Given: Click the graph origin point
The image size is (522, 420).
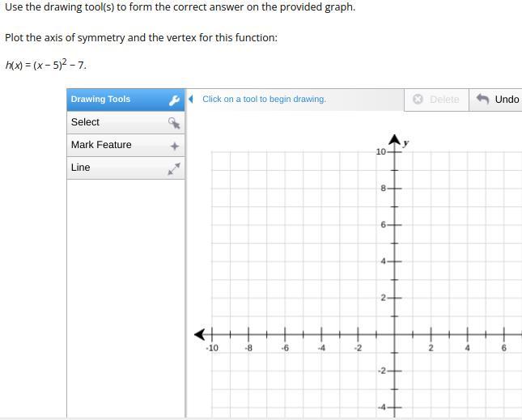Looking at the screenshot, I should click(x=394, y=334).
